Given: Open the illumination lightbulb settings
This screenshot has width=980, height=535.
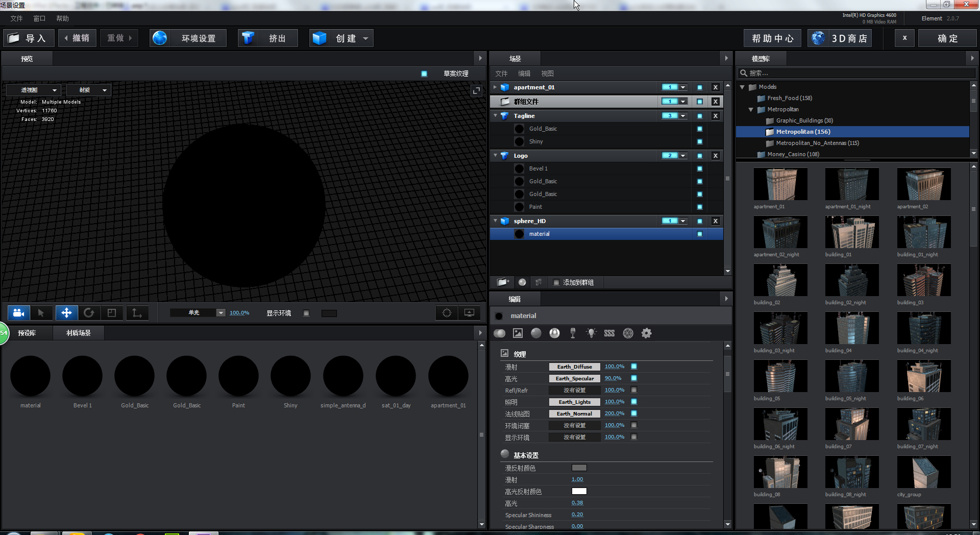Looking at the screenshot, I should pyautogui.click(x=591, y=333).
